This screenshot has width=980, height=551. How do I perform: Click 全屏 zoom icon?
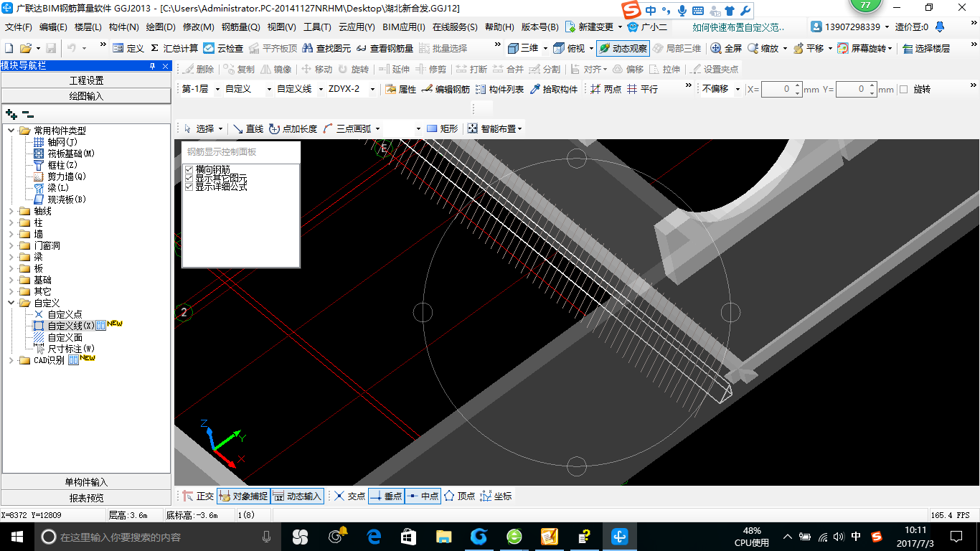pyautogui.click(x=726, y=48)
